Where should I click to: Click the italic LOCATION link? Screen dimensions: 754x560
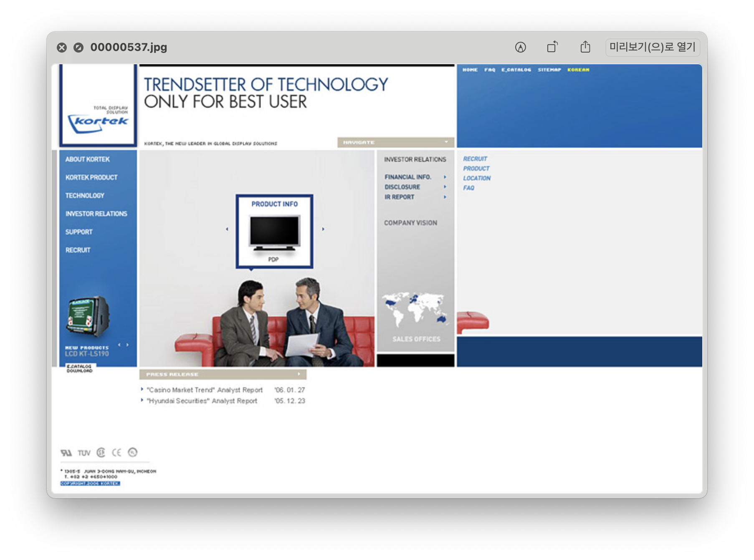click(477, 178)
